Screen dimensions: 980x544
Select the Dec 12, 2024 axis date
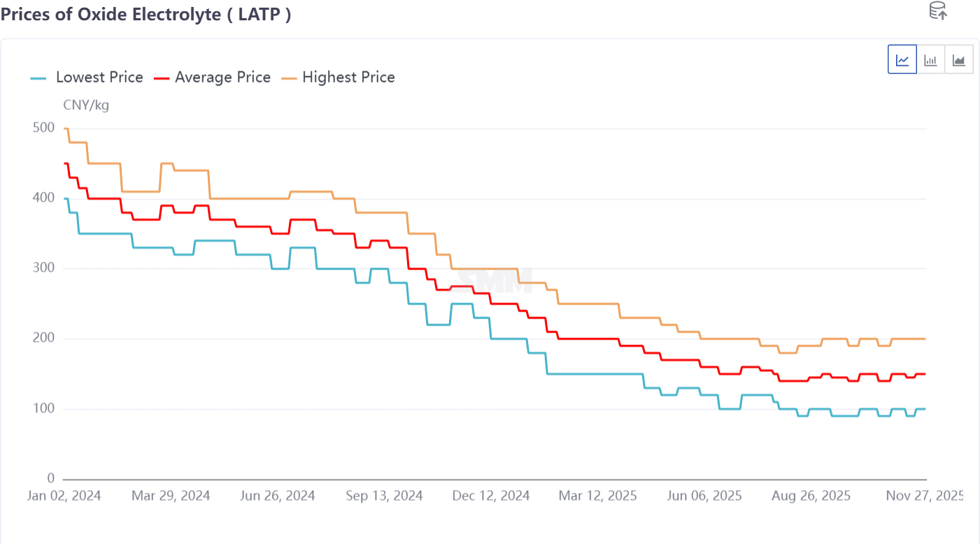pyautogui.click(x=491, y=496)
